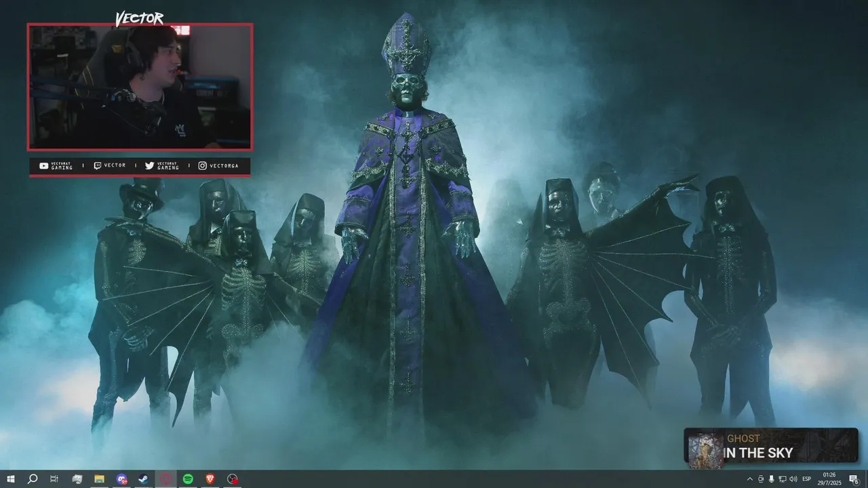
Task: Open the clock showing 01:26
Action: tap(829, 479)
